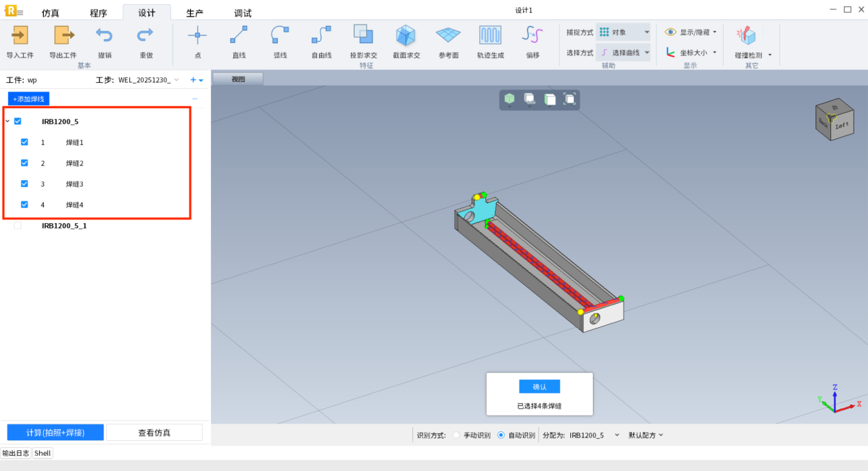Click the 计算(拍照+焊接) button
This screenshot has height=471, width=868.
[55, 433]
